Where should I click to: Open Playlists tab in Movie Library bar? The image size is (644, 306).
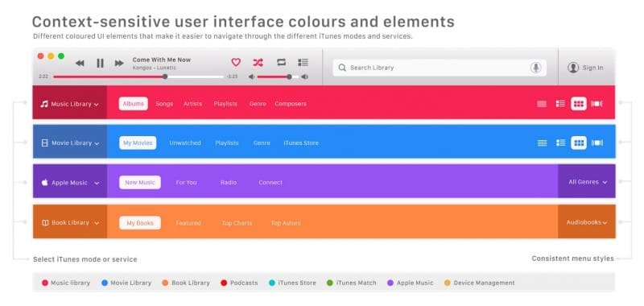(227, 143)
